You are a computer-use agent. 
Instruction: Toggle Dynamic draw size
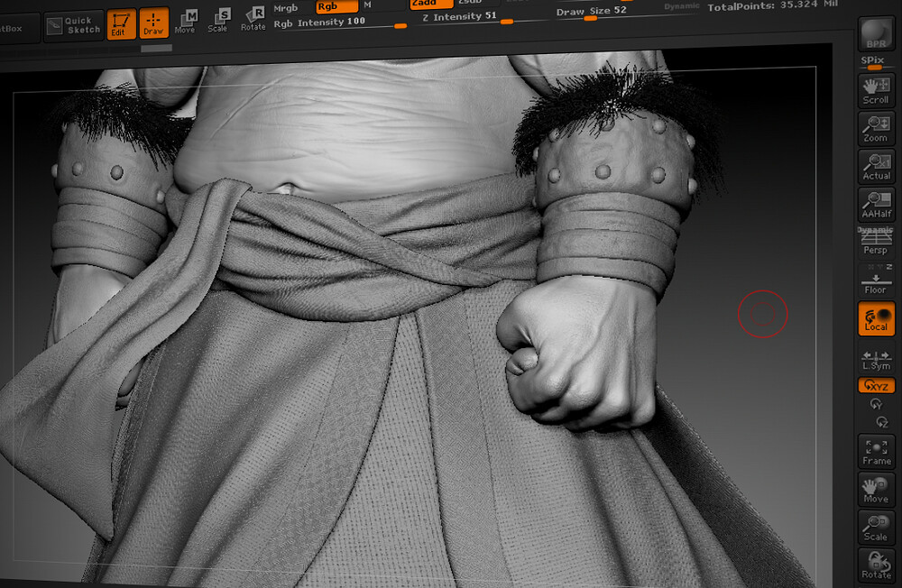[682, 6]
